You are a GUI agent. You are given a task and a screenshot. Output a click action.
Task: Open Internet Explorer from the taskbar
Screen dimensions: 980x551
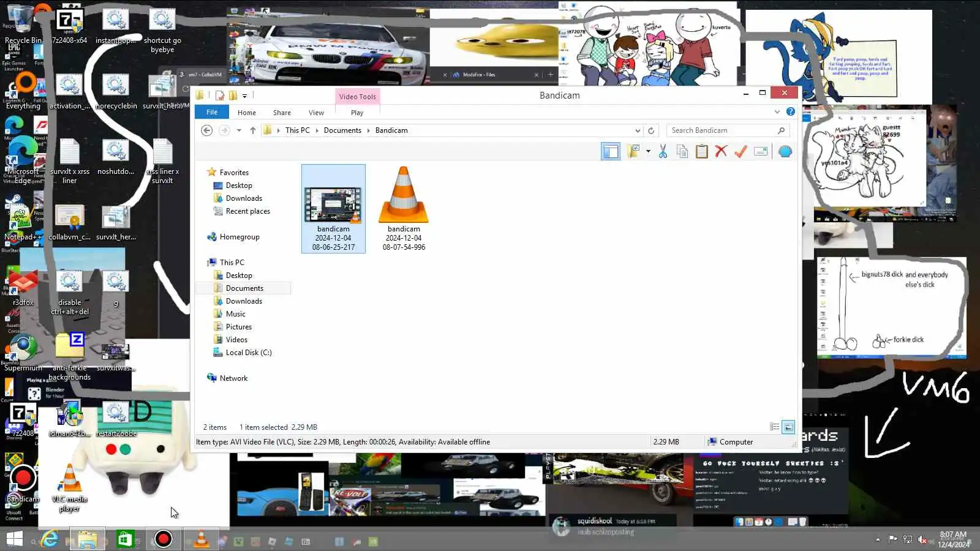coord(50,539)
